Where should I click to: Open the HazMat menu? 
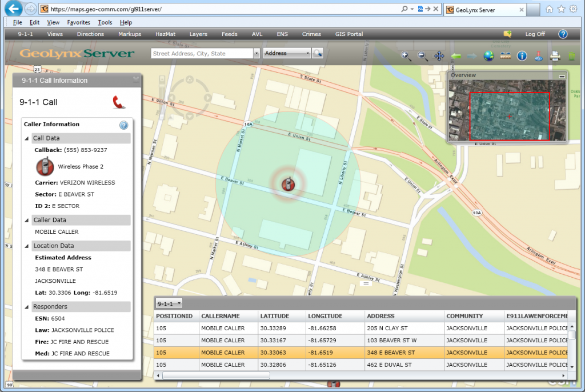pos(165,34)
